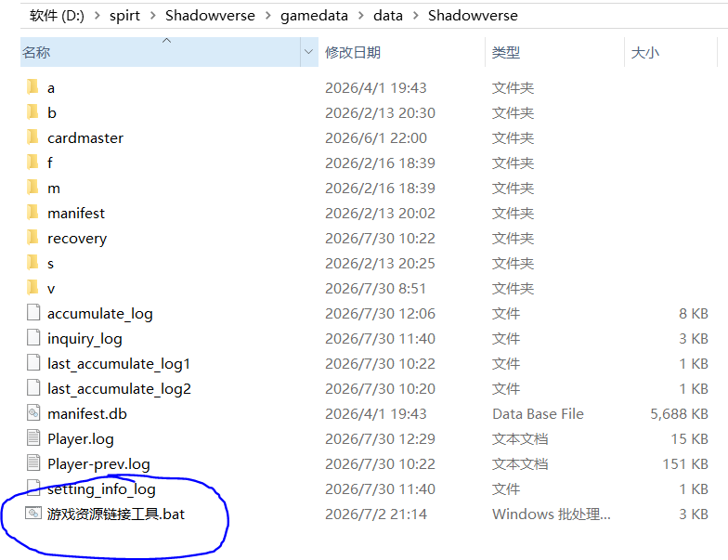The width and height of the screenshot is (728, 560).
Task: Select the file named last_accumulate_log1
Action: [119, 364]
